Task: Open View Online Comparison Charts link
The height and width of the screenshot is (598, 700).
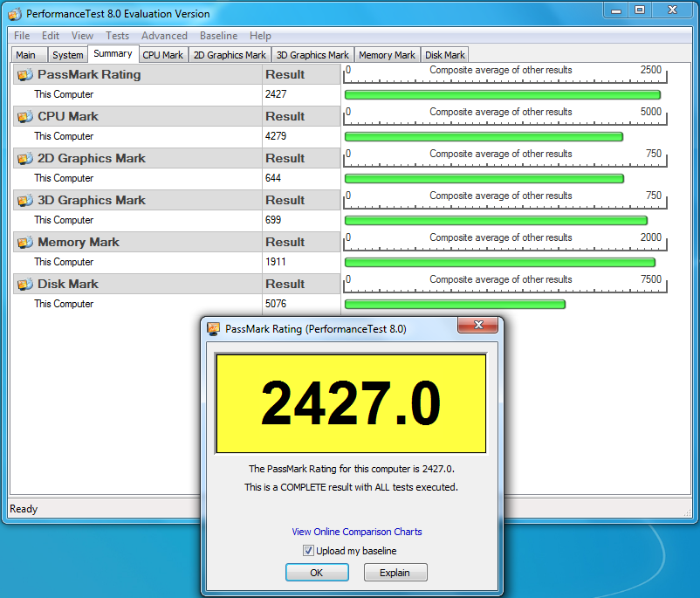Action: [x=357, y=532]
